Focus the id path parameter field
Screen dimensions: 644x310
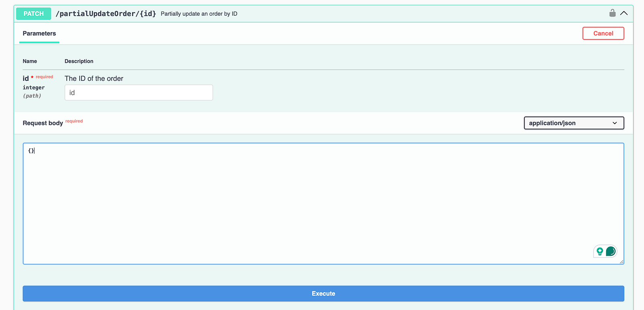(138, 92)
